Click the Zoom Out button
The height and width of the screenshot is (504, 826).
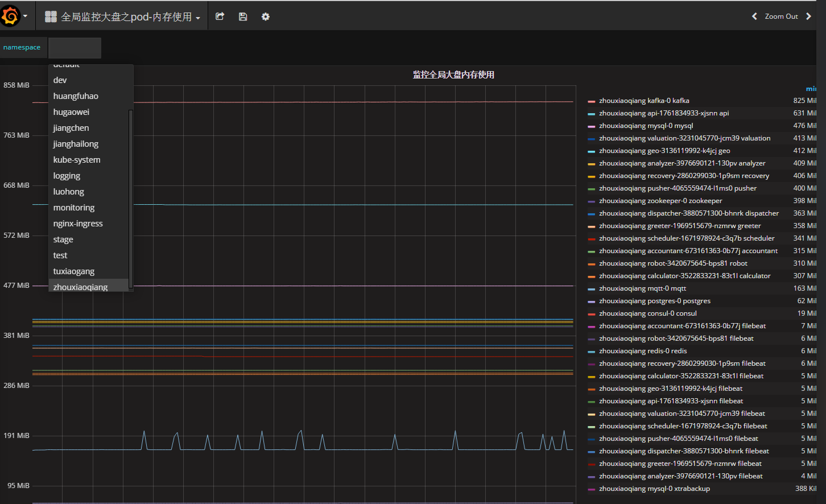[x=782, y=16]
